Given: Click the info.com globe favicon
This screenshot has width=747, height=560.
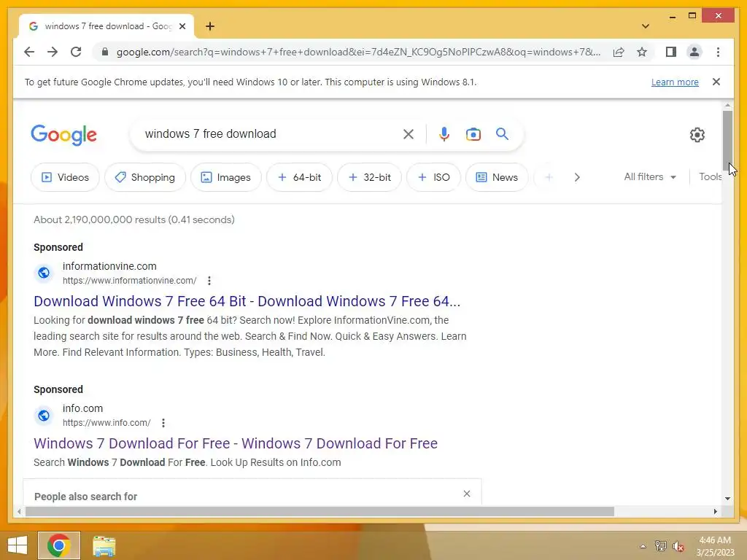Looking at the screenshot, I should pos(44,415).
